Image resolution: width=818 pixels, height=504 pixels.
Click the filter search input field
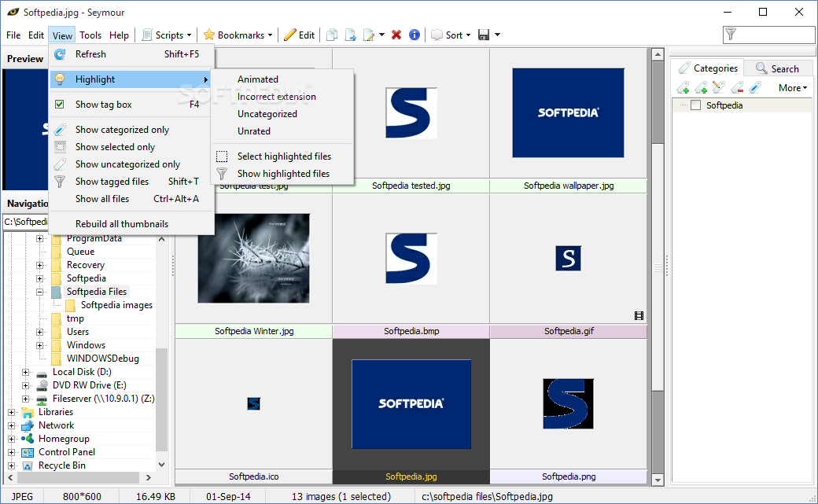(769, 35)
